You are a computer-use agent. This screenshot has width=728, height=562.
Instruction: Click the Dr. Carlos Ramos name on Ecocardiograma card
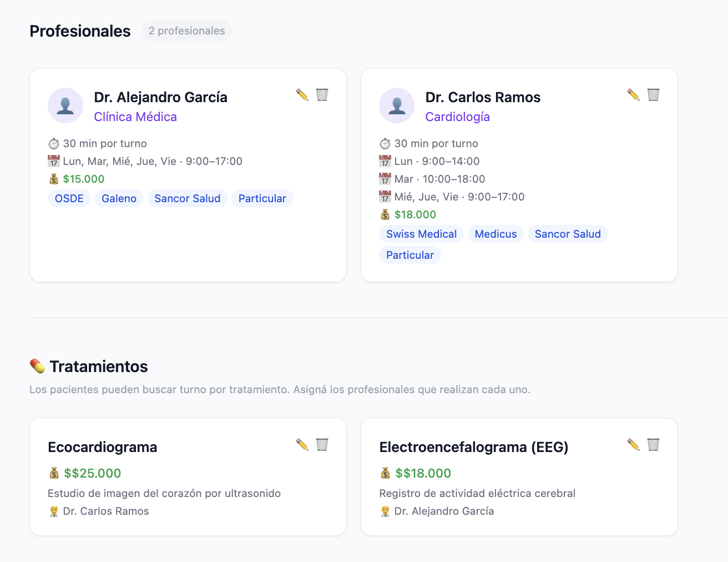106,511
